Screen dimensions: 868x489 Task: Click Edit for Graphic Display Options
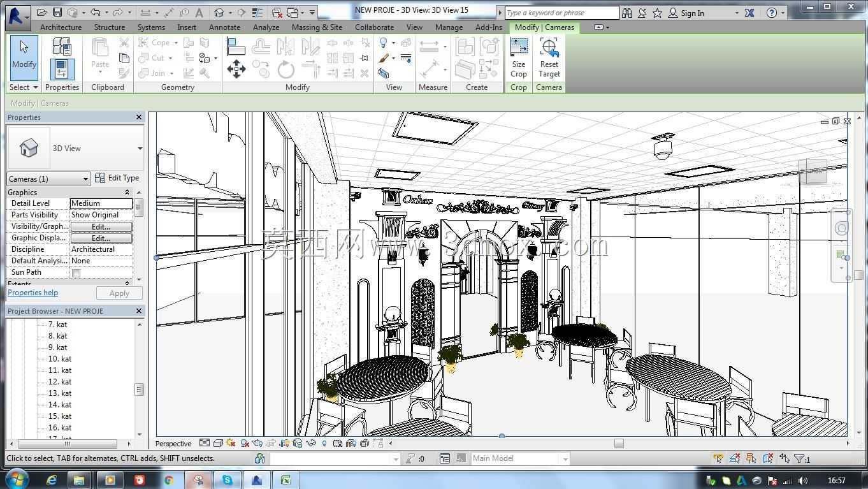point(101,238)
